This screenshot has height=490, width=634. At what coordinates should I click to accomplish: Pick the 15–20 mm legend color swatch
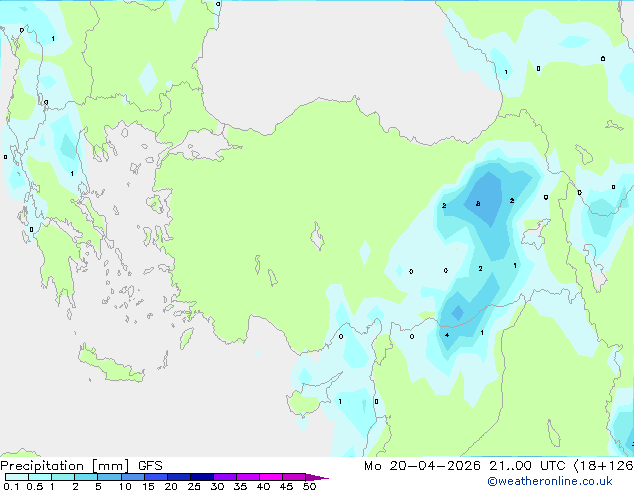pos(155,477)
